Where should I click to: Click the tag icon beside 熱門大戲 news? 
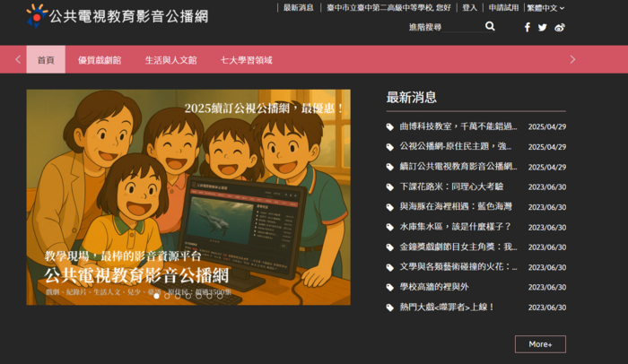(390, 308)
